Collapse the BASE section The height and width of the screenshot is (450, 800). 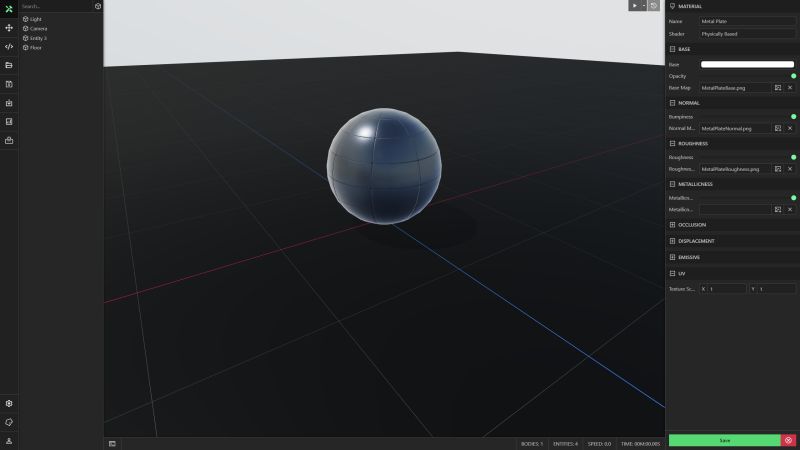coord(672,49)
